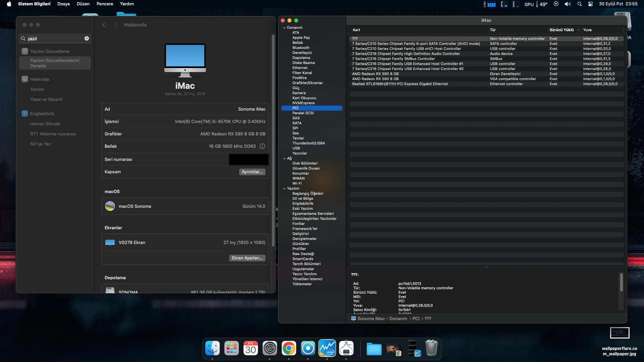This screenshot has width=644, height=362.
Task: Click the Ayrıntılar button
Action: tap(252, 172)
